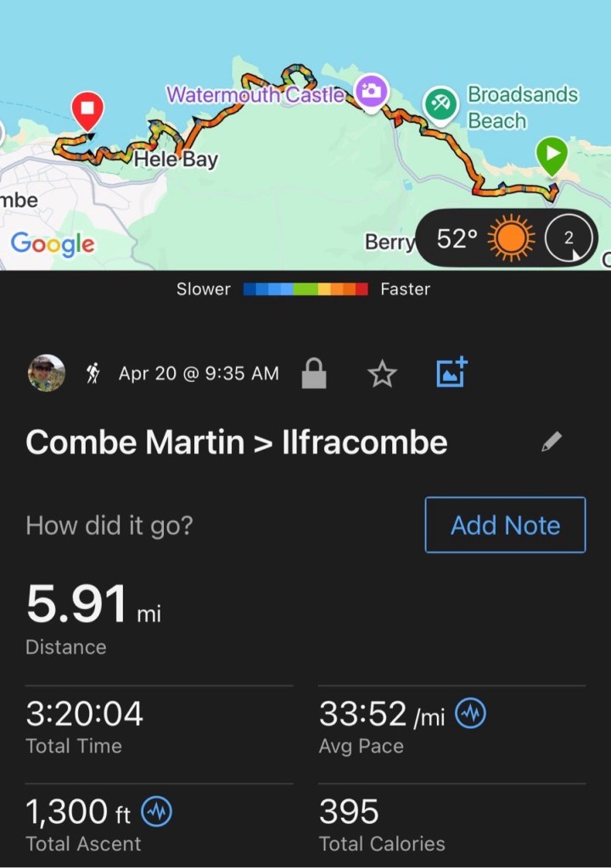Open the Total Ascent insight icon
This screenshot has width=611, height=868.
[157, 812]
